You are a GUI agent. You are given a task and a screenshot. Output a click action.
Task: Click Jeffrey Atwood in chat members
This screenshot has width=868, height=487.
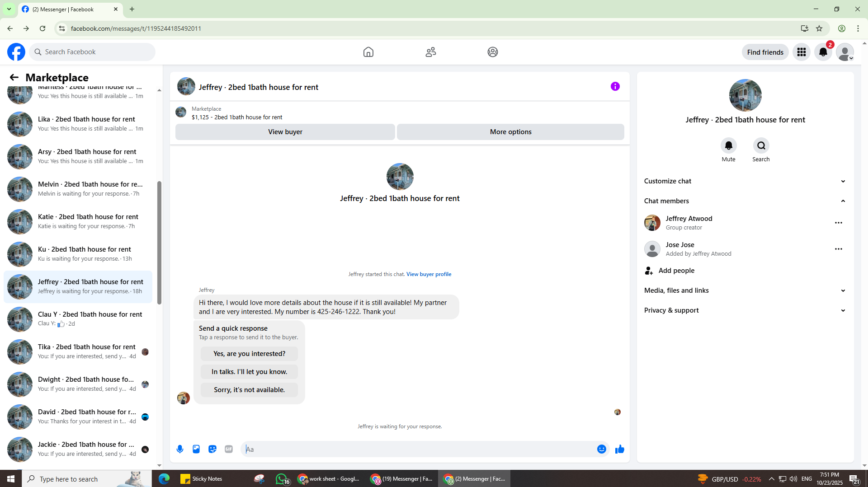click(689, 219)
